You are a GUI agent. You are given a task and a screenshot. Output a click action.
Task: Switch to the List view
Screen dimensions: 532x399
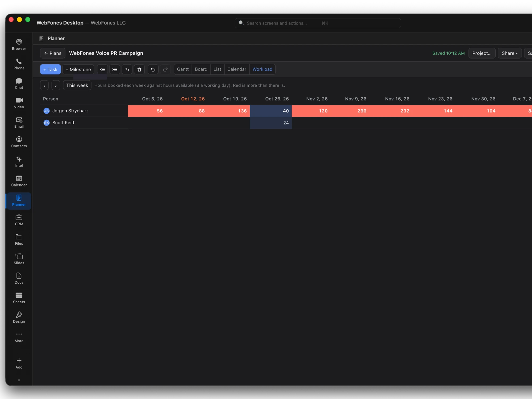(x=217, y=69)
